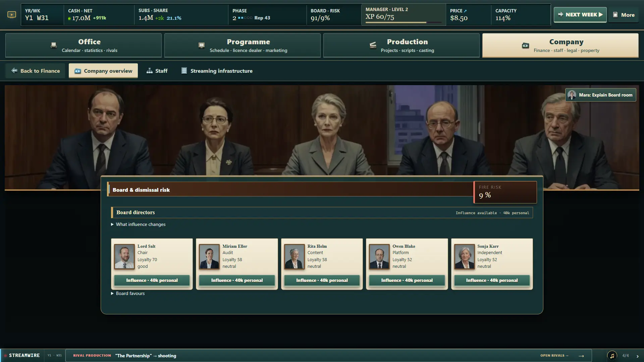The image size is (644, 362).
Task: Click Rita Holm's portrait thumbnail
Action: 294,257
